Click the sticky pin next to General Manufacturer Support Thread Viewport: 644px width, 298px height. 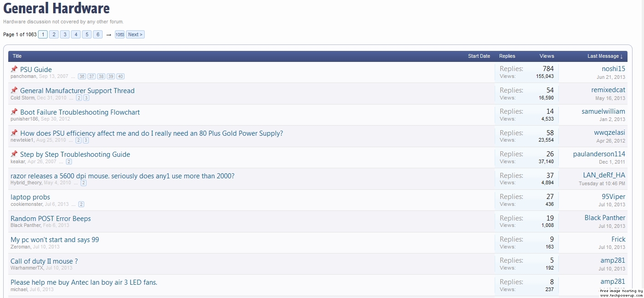[x=14, y=90]
